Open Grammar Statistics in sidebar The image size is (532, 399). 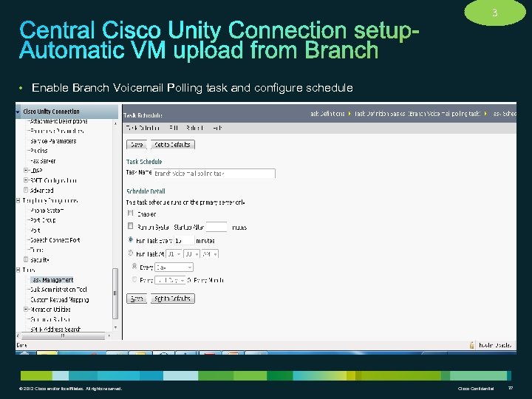tap(50, 320)
